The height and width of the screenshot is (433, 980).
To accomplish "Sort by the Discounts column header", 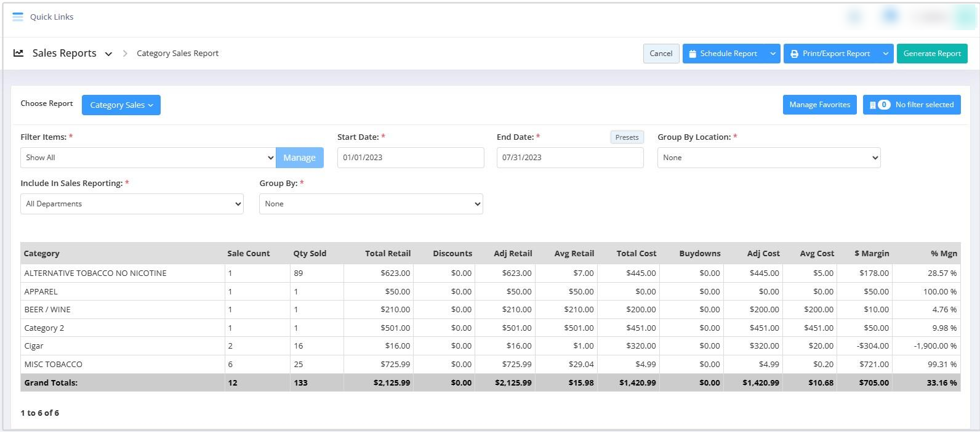I will point(452,253).
